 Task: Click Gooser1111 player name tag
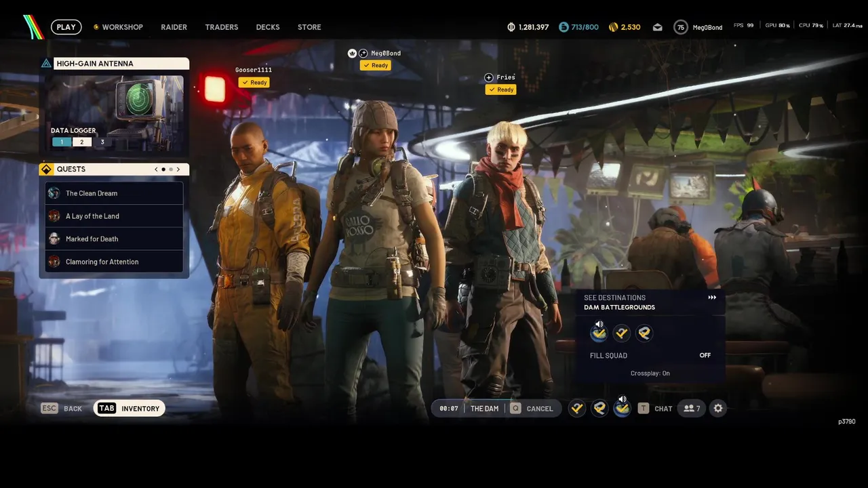coord(254,70)
